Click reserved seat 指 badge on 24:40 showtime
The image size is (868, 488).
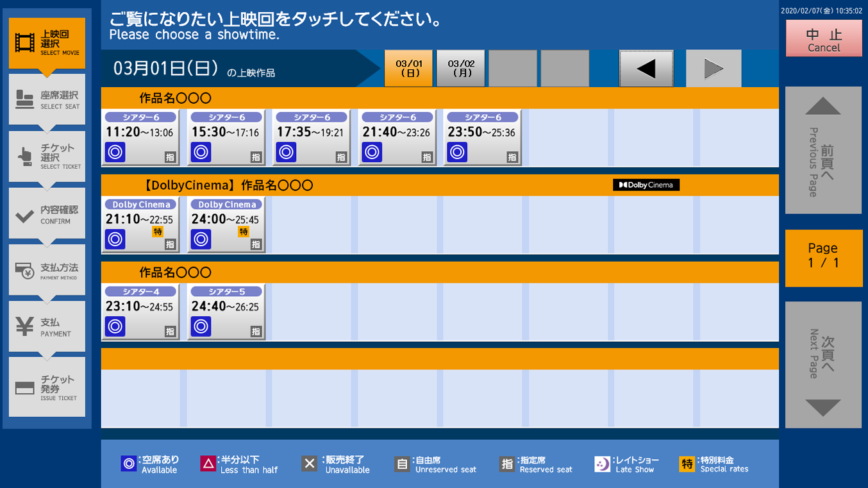256,332
